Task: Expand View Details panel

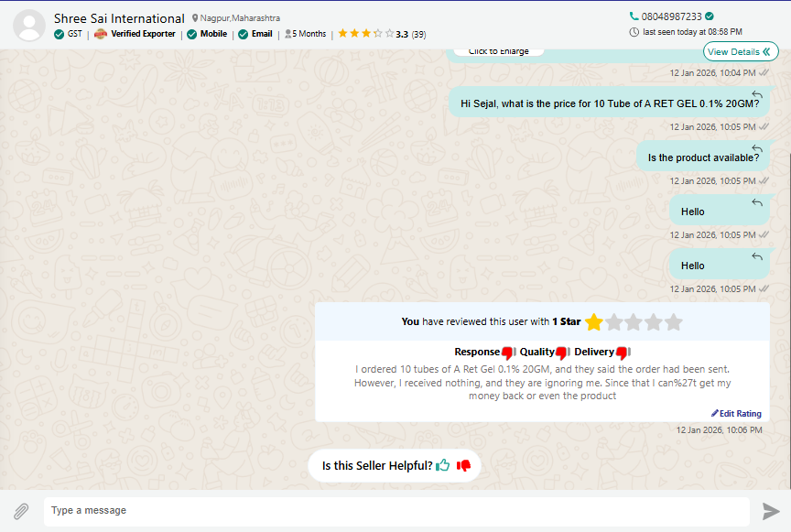Action: pos(741,51)
